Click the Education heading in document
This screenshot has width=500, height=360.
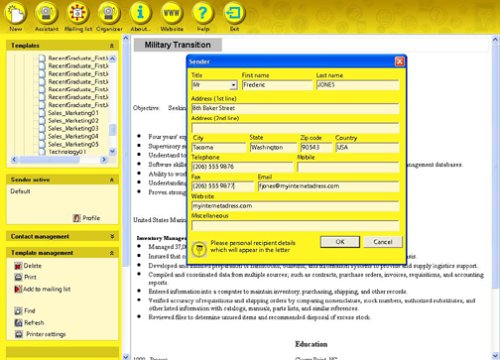311,344
